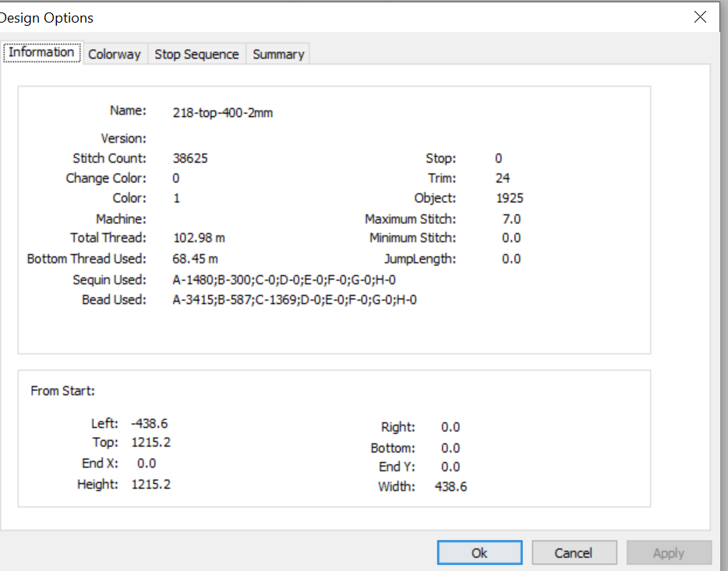Image resolution: width=728 pixels, height=571 pixels.
Task: Click the Width value 438.6
Action: (x=451, y=487)
